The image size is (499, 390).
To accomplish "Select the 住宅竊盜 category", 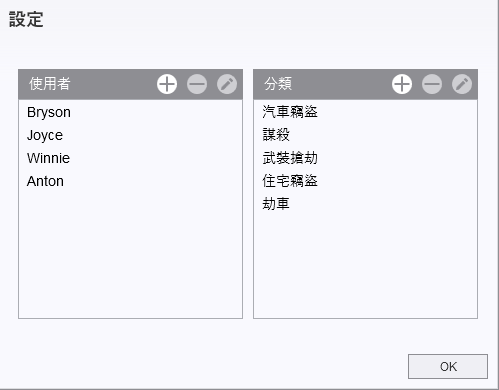I will (365, 181).
